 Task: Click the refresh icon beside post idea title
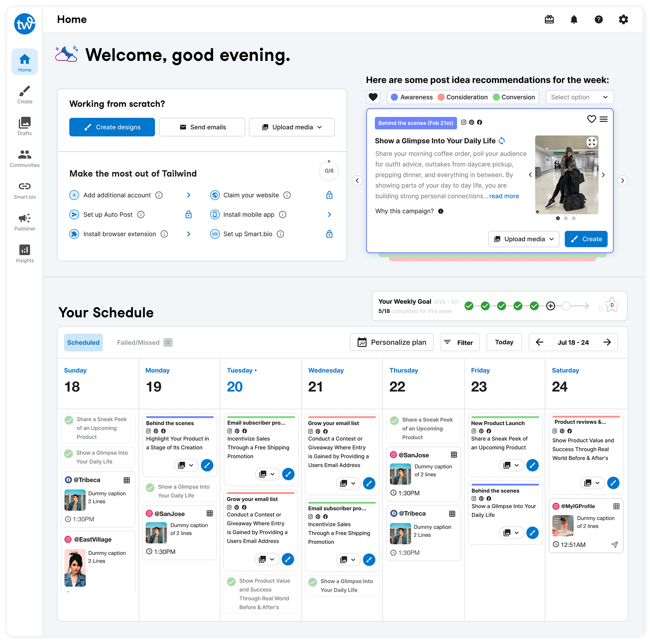(502, 141)
